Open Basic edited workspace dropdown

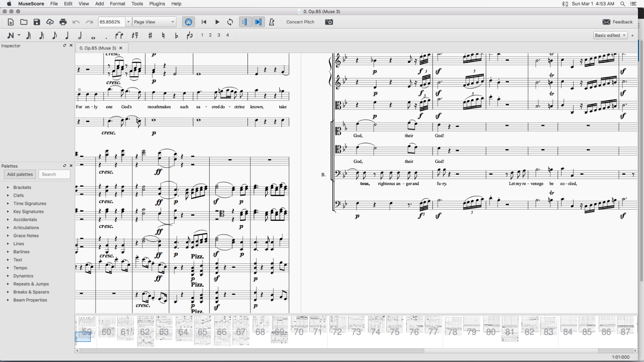(x=611, y=35)
